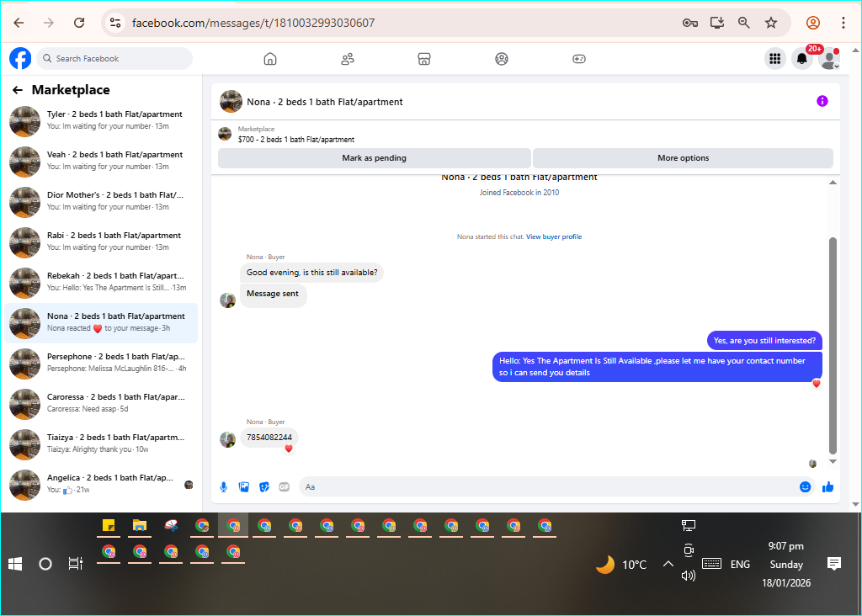Click Nona's avatar in chat header
This screenshot has height=616, width=862.
click(x=231, y=102)
